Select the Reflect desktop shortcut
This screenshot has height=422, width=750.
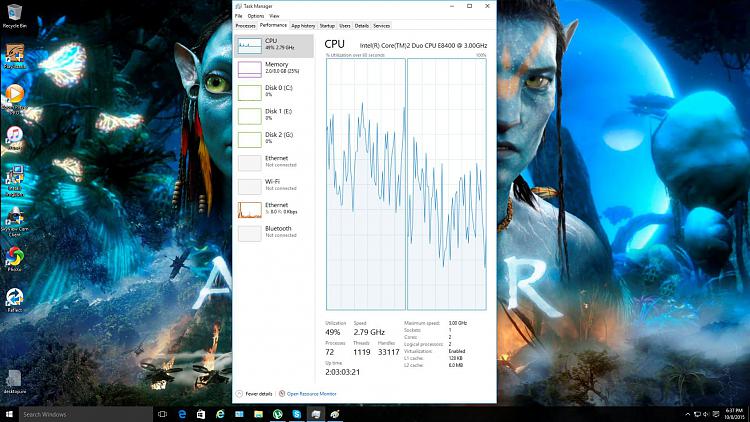[x=14, y=300]
